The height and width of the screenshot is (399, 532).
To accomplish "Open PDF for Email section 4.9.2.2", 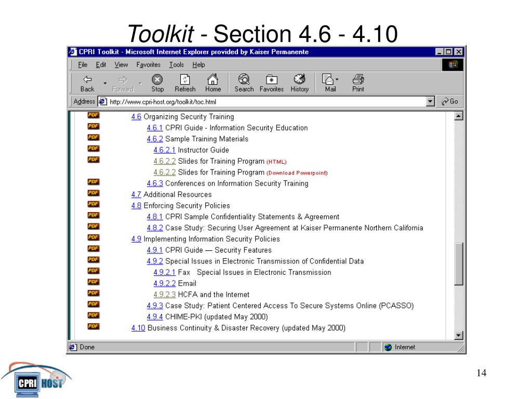I will pyautogui.click(x=94, y=282).
